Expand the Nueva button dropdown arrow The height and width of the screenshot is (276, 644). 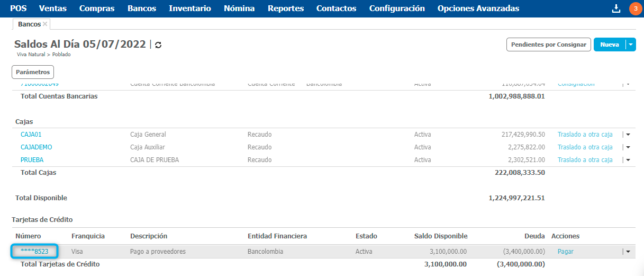coord(630,45)
